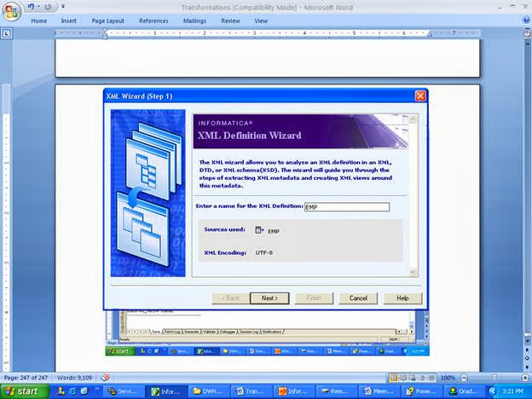Viewport: 532px width, 399px height.
Task: Click the Next button in XML Wizard
Action: [269, 298]
